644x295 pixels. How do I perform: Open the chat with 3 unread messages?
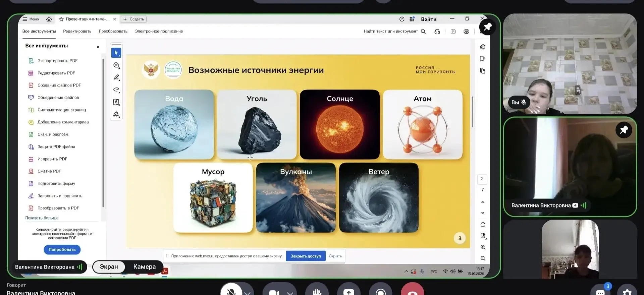coord(600,291)
